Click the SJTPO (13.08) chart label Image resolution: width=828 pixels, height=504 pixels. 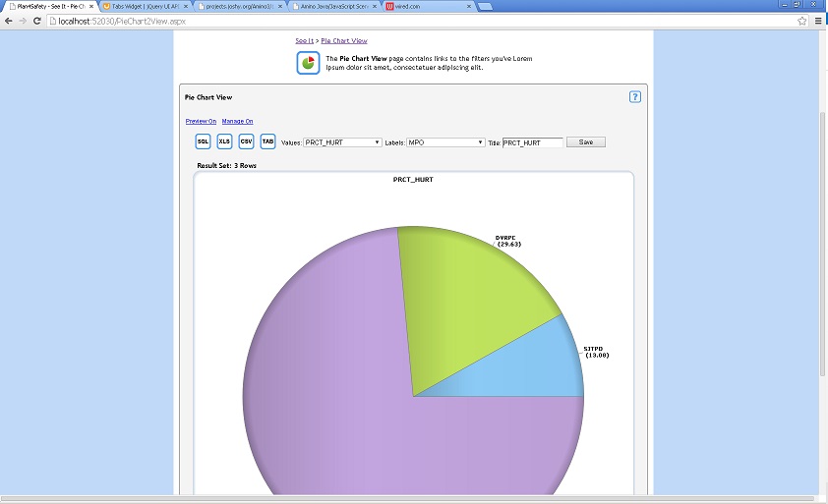(596, 352)
